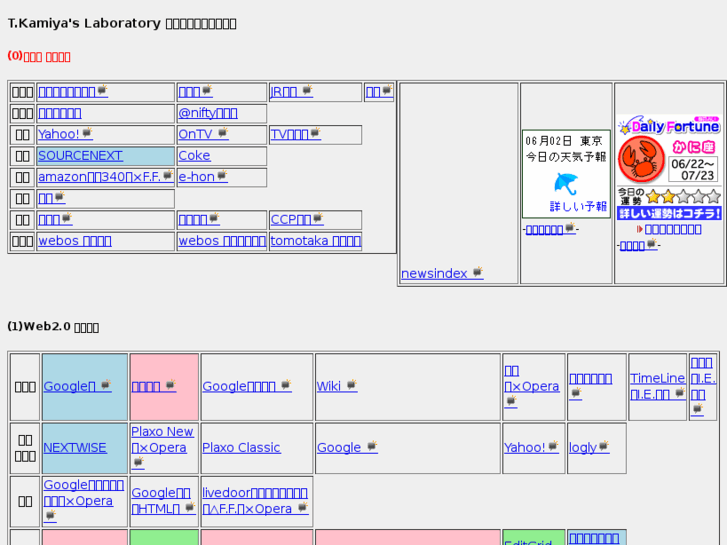Image resolution: width=727 pixels, height=545 pixels.
Task: Click new-window icon beside Plaxo New
Action: tap(138, 462)
